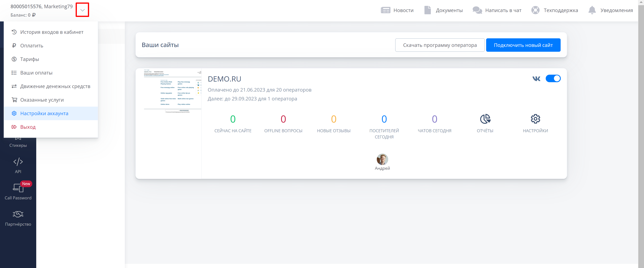Select Настройки аккаунта menu item
This screenshot has height=268, width=644.
click(44, 113)
